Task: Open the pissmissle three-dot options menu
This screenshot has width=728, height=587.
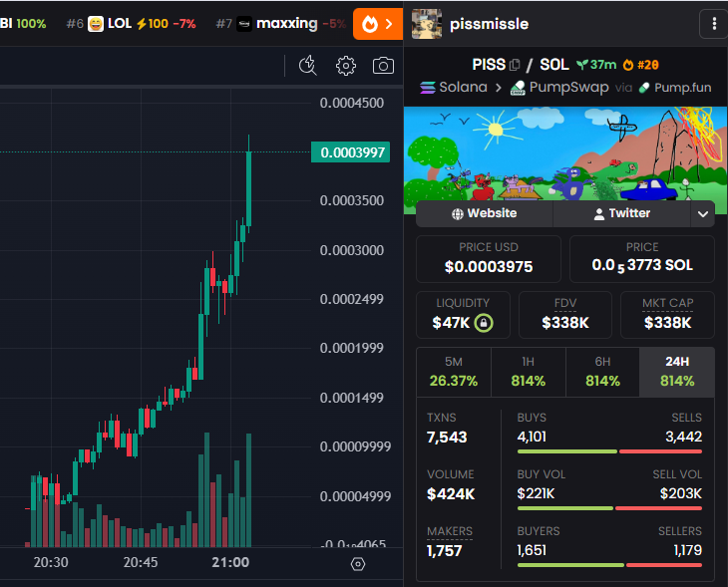Action: [714, 24]
